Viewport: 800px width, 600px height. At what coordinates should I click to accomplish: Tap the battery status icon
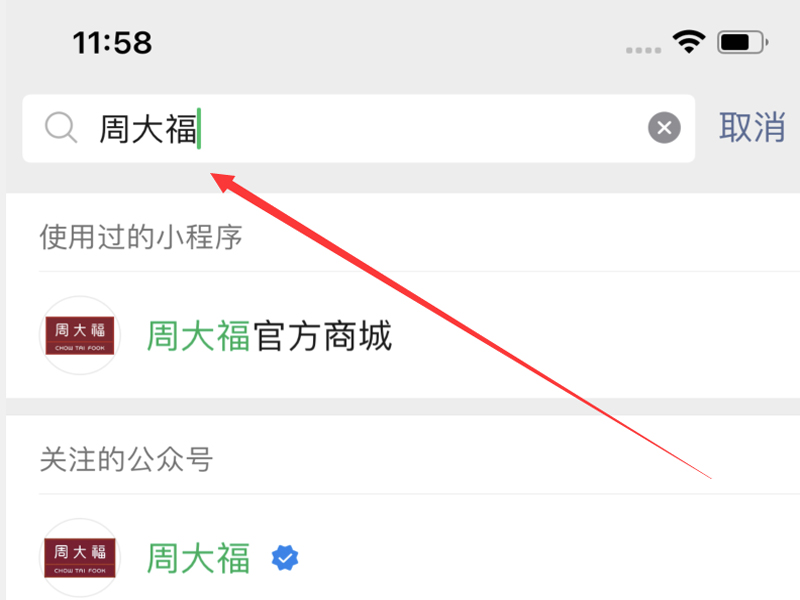pyautogui.click(x=743, y=42)
